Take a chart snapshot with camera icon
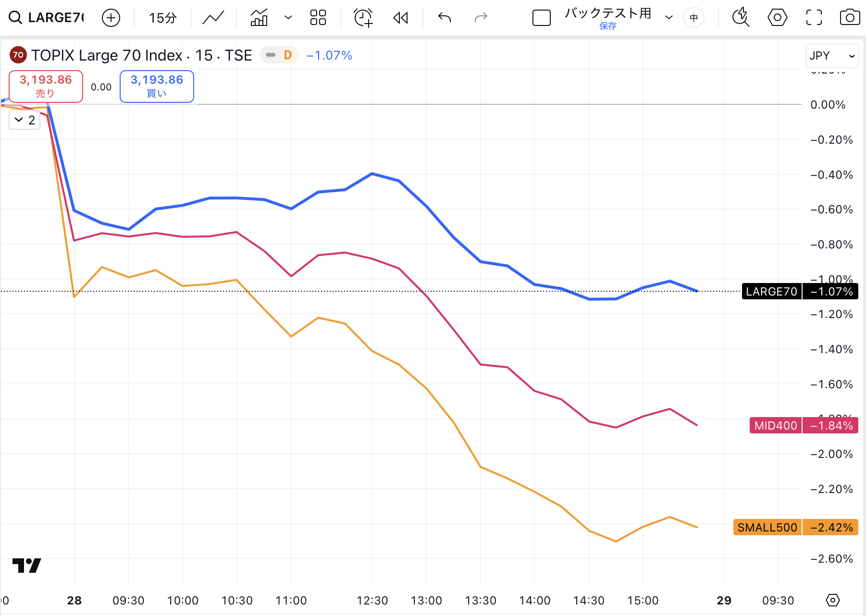The width and height of the screenshot is (866, 616). coord(850,18)
